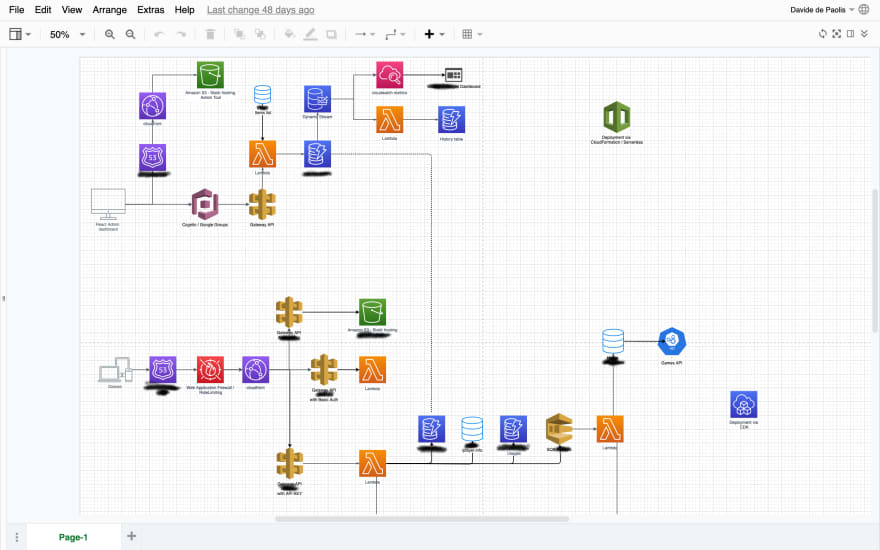
Task: Open the View menu
Action: point(72,10)
